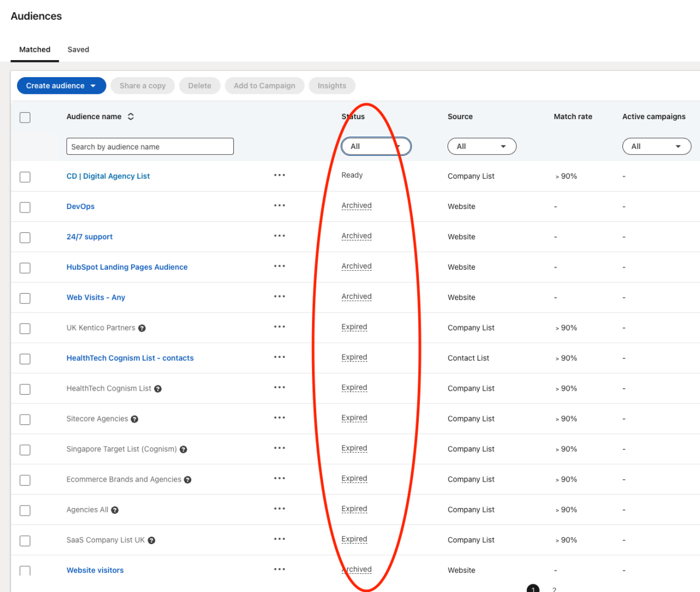The image size is (700, 592).
Task: Expand the Active campaigns filter dropdown
Action: click(x=656, y=147)
